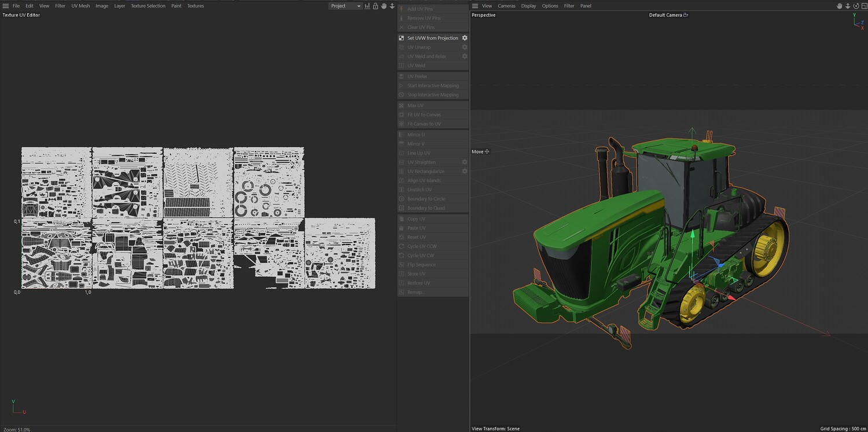Open the Layer menu
This screenshot has width=868, height=432.
click(120, 6)
